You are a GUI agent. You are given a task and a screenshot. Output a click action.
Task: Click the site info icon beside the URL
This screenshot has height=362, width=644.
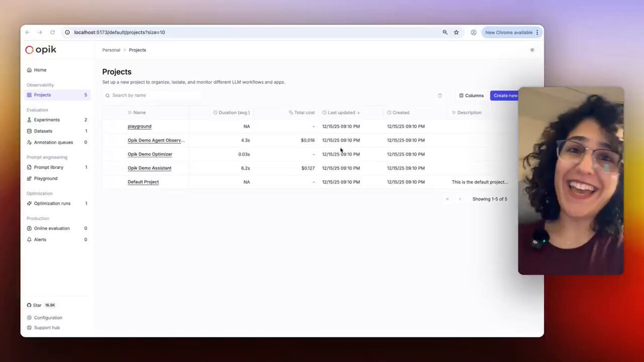pos(67,32)
